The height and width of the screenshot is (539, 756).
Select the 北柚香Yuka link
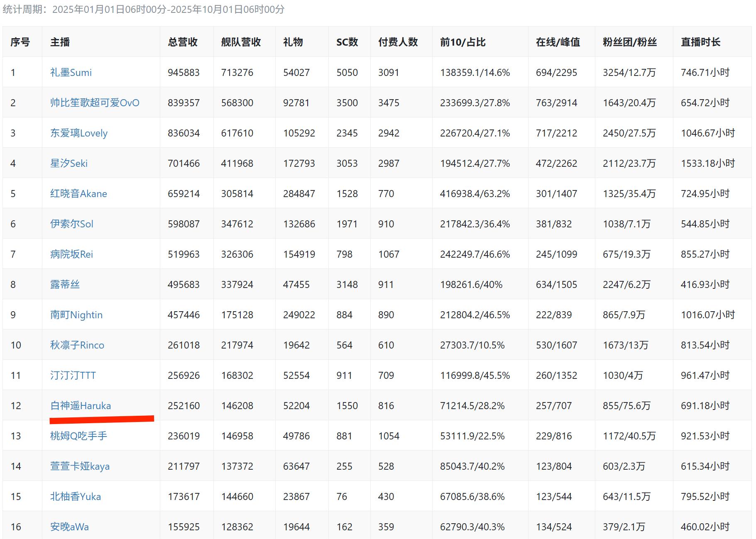[75, 497]
